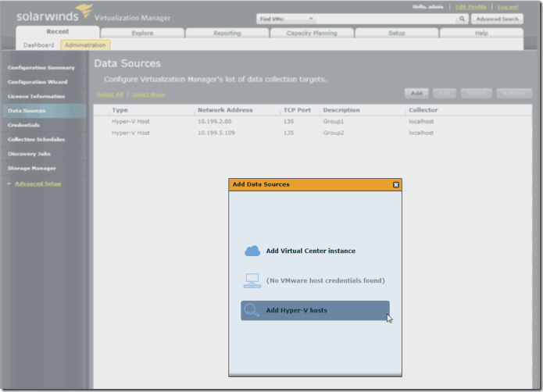The image size is (543, 392).
Task: Open Credentials in sidebar
Action: (x=23, y=125)
